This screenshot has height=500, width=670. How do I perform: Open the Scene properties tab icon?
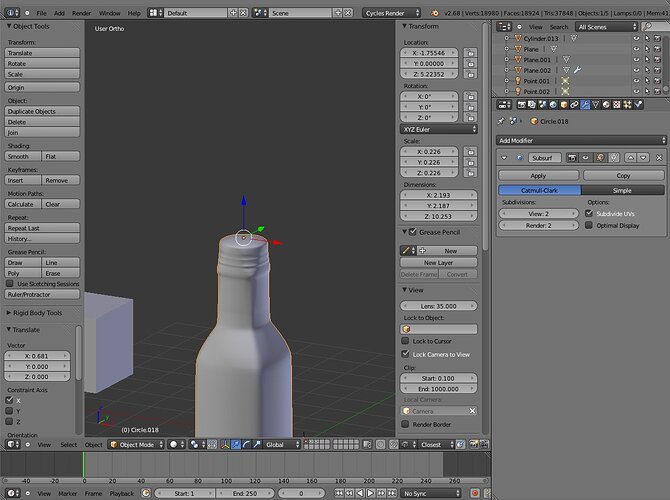click(x=543, y=105)
